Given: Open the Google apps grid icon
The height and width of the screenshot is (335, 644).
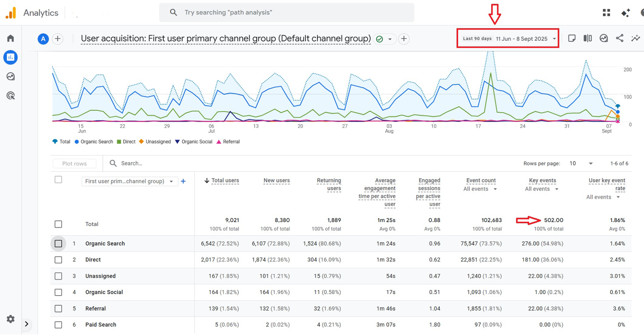Looking at the screenshot, I should (606, 13).
